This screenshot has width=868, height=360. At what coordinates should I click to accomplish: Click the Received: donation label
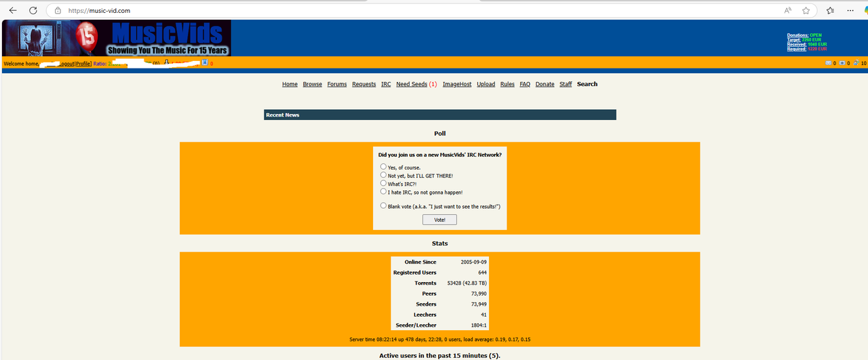[796, 44]
